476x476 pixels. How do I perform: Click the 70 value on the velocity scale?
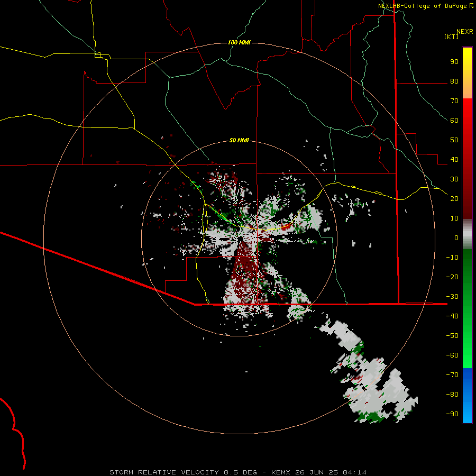pyautogui.click(x=454, y=101)
